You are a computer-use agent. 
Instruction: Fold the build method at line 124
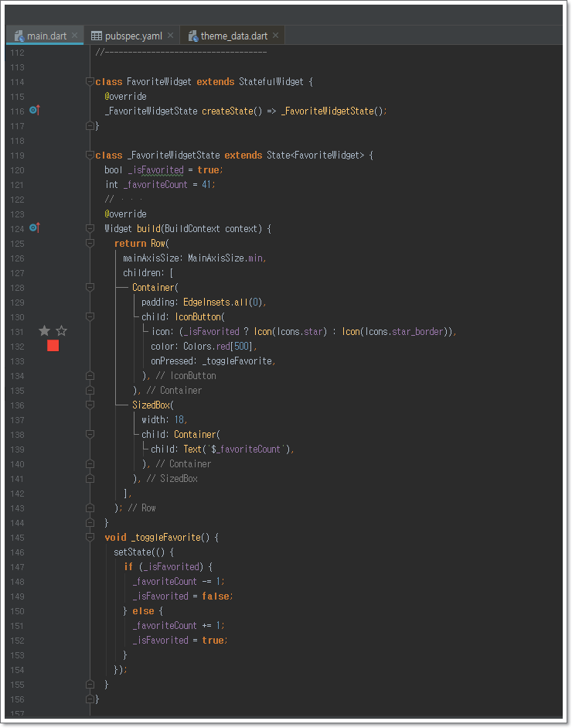point(90,228)
